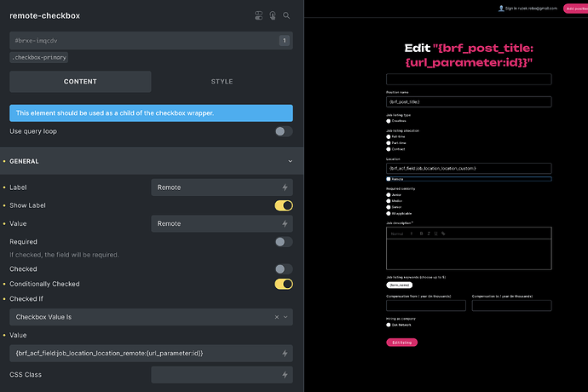Open the element settings toggle icon in header
Screen dimensions: 588x392
[x=259, y=15]
